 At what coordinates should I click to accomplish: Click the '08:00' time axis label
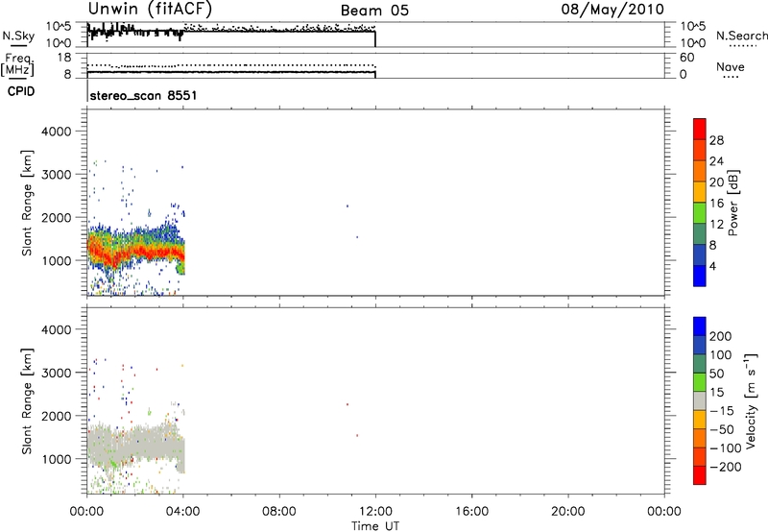pos(279,512)
